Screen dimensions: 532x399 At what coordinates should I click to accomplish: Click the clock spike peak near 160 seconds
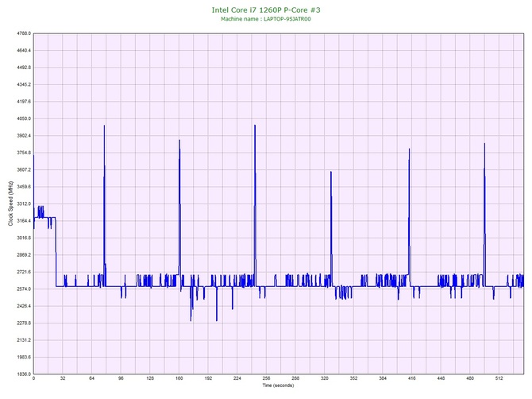point(179,141)
